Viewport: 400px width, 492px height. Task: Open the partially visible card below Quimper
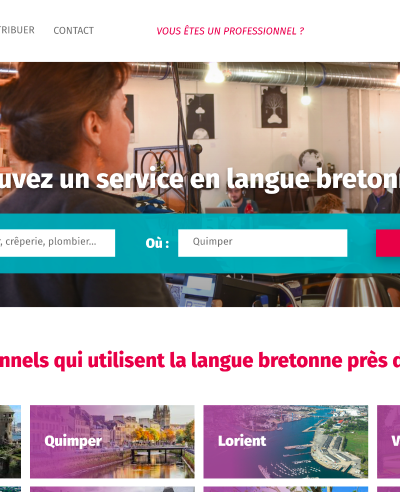112,489
